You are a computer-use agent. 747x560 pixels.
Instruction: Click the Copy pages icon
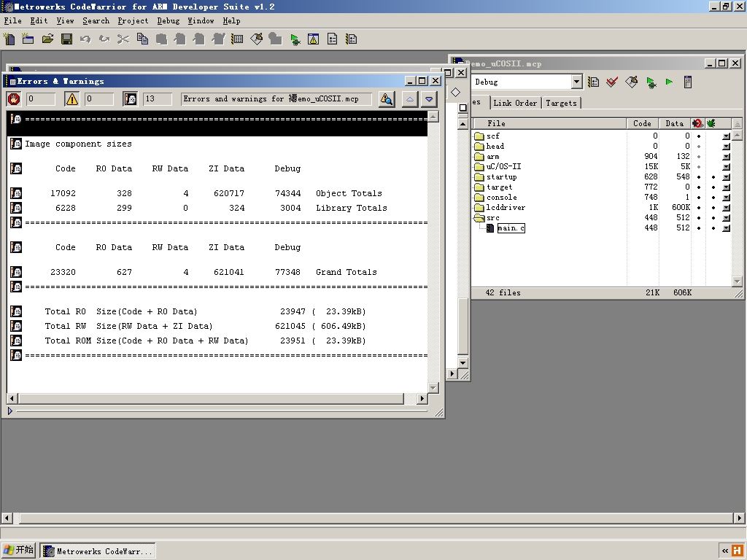[142, 39]
